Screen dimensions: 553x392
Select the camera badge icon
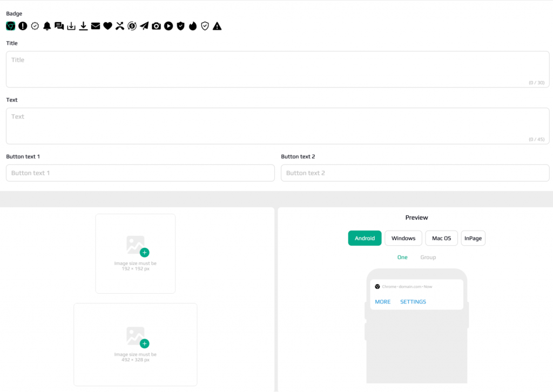[x=156, y=26]
